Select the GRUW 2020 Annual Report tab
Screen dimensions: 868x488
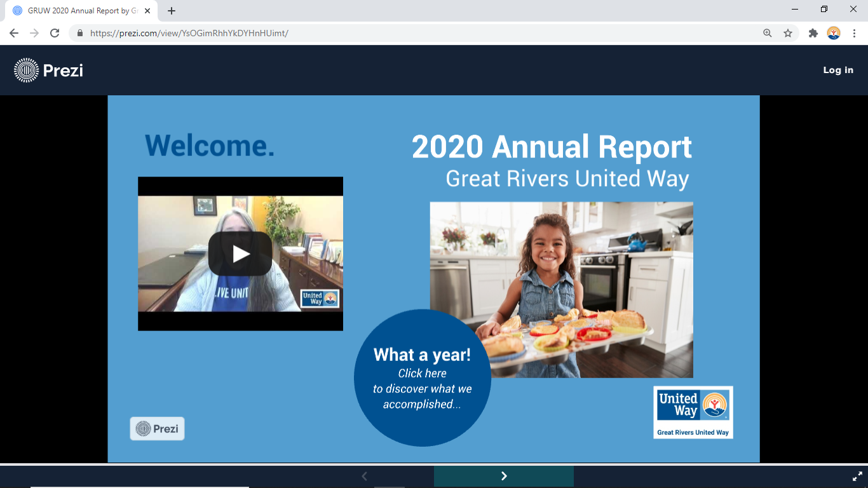(81, 11)
